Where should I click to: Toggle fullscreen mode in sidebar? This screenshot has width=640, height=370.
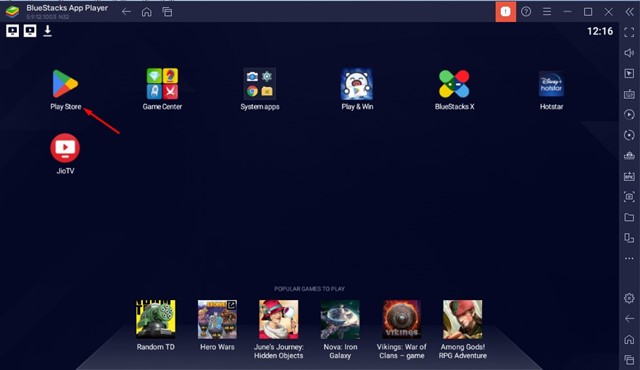(x=629, y=32)
